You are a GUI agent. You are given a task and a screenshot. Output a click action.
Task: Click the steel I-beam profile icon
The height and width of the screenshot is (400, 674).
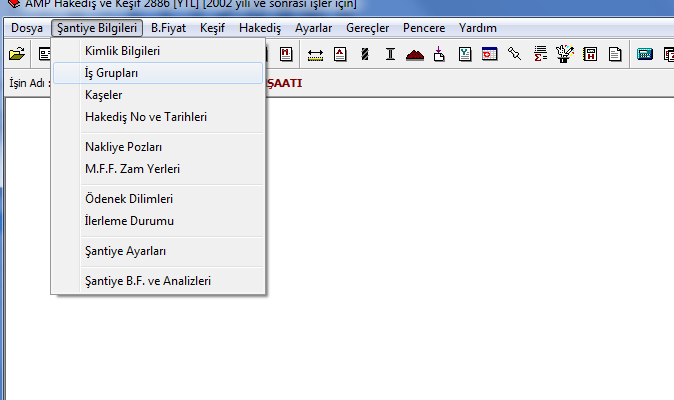coord(390,54)
